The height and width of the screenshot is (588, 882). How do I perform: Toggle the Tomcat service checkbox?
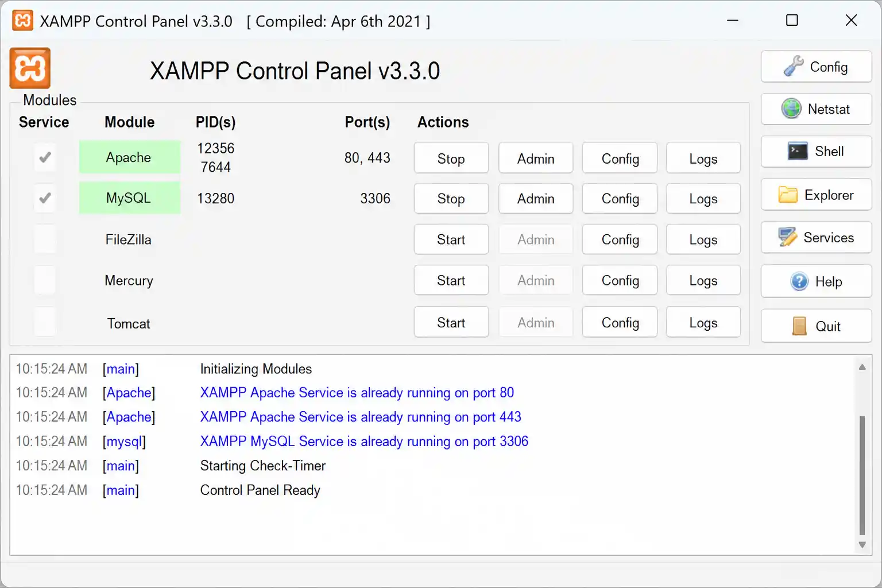click(45, 322)
